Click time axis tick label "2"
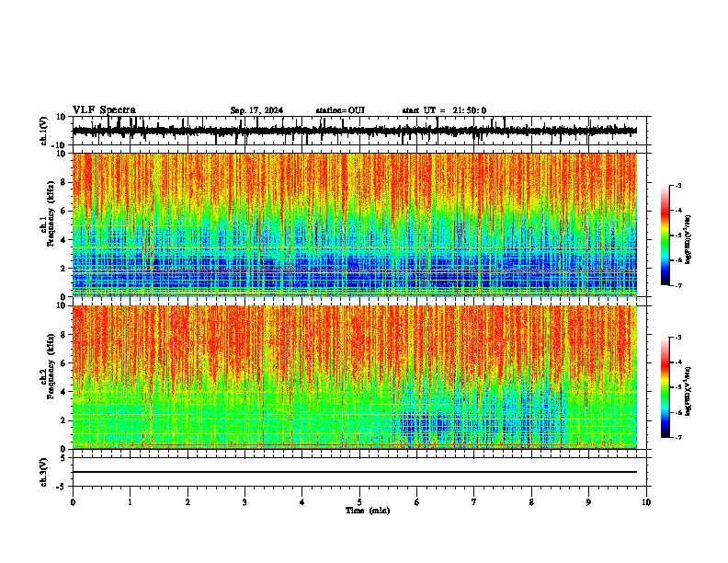Image resolution: width=728 pixels, height=563 pixels. [x=188, y=502]
